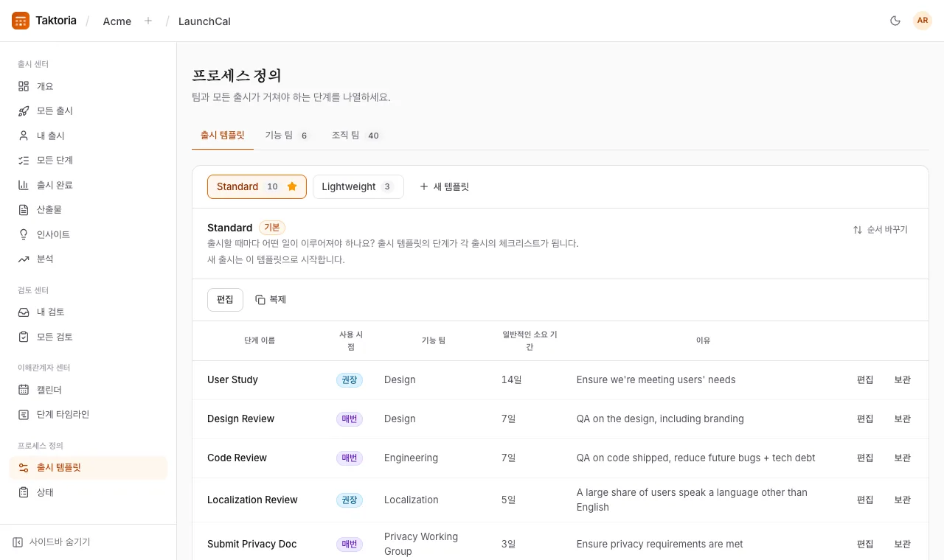The height and width of the screenshot is (560, 944).
Task: Open 분석 trend item
Action: 88,259
